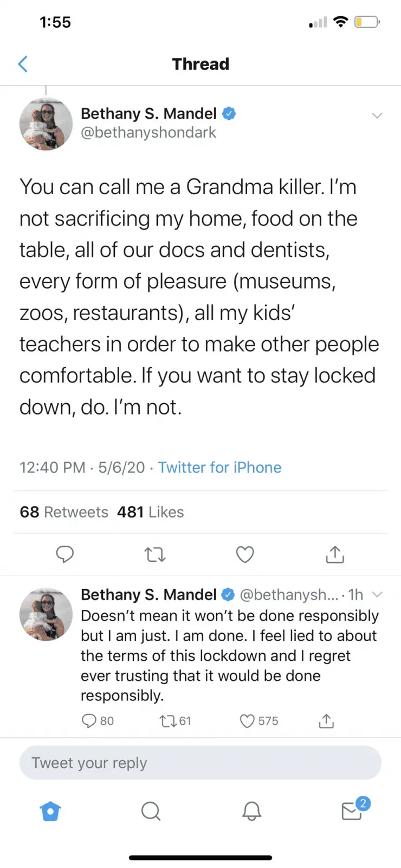
Task: Go back using the blue chevron arrow
Action: [23, 64]
